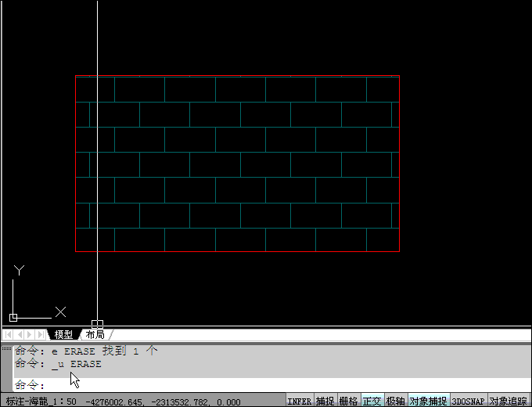Select the red rectangle boundary's top edge

click(x=237, y=76)
